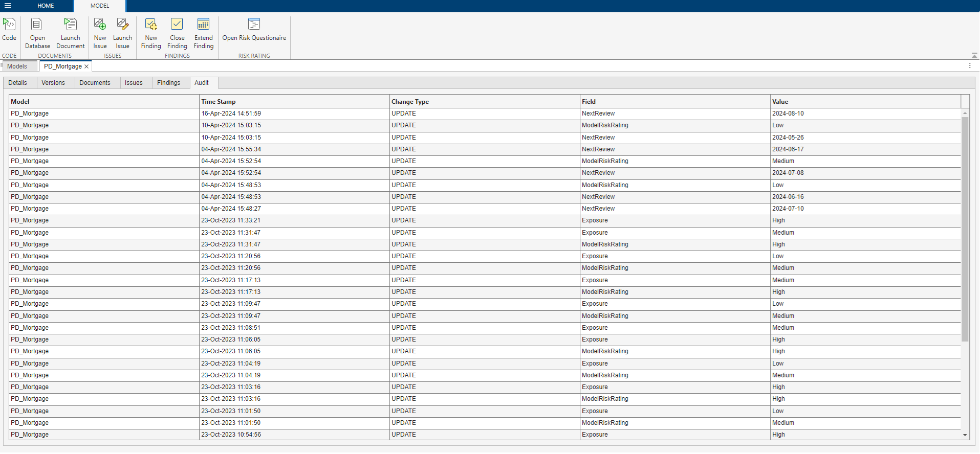
Task: Open the hamburger menu at top left
Action: [x=8, y=6]
